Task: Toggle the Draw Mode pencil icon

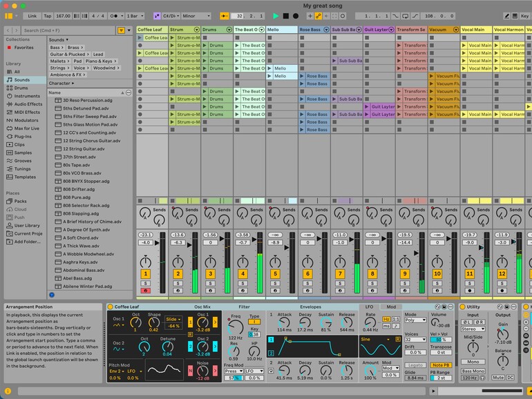Action: pos(506,16)
